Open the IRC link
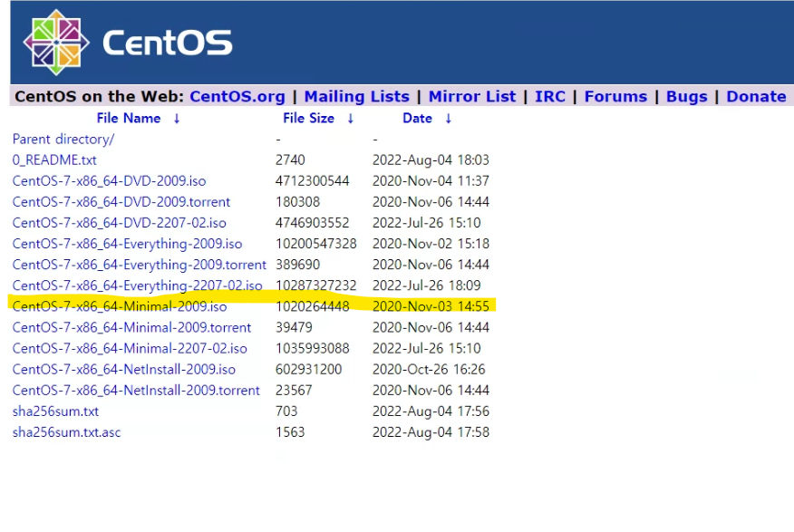This screenshot has height=532, width=794. pyautogui.click(x=550, y=96)
